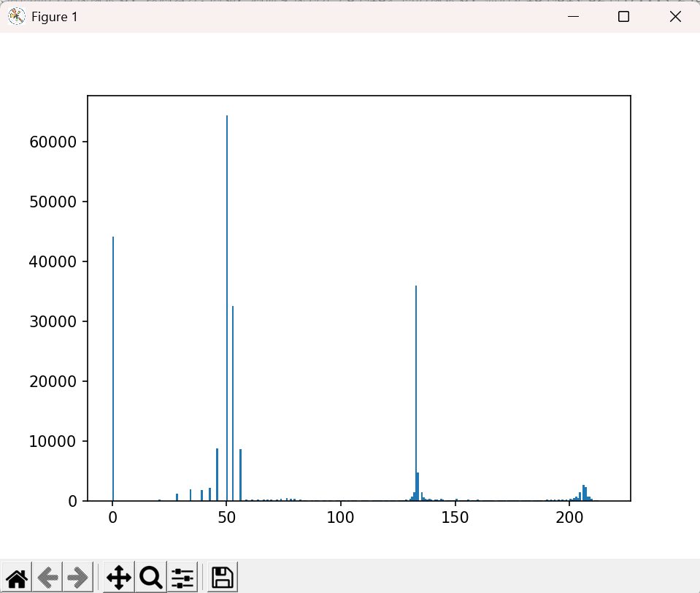
Task: Click the Figure 1 window title text
Action: tap(55, 17)
